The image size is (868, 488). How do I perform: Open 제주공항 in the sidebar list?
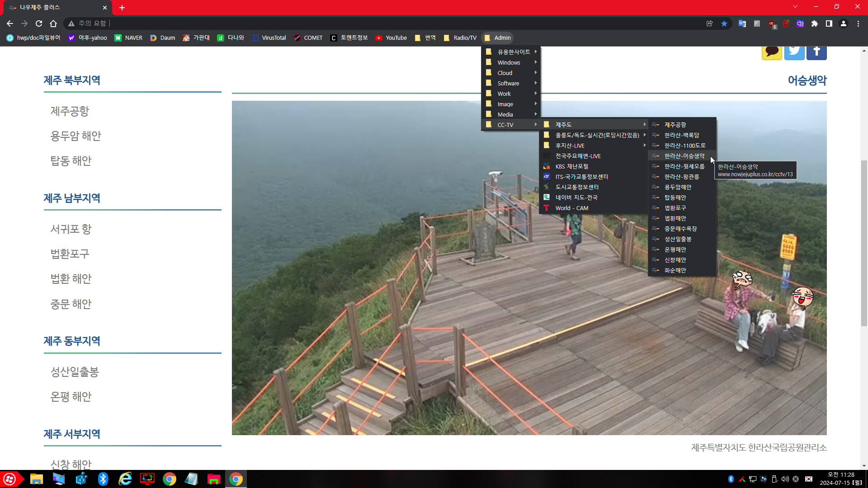(70, 111)
